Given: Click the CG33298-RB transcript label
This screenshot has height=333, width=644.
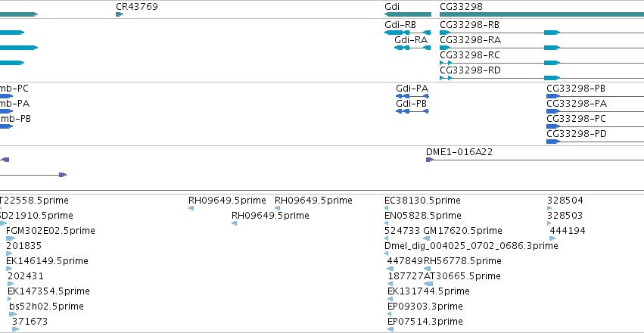Looking at the screenshot, I should coord(469,25).
